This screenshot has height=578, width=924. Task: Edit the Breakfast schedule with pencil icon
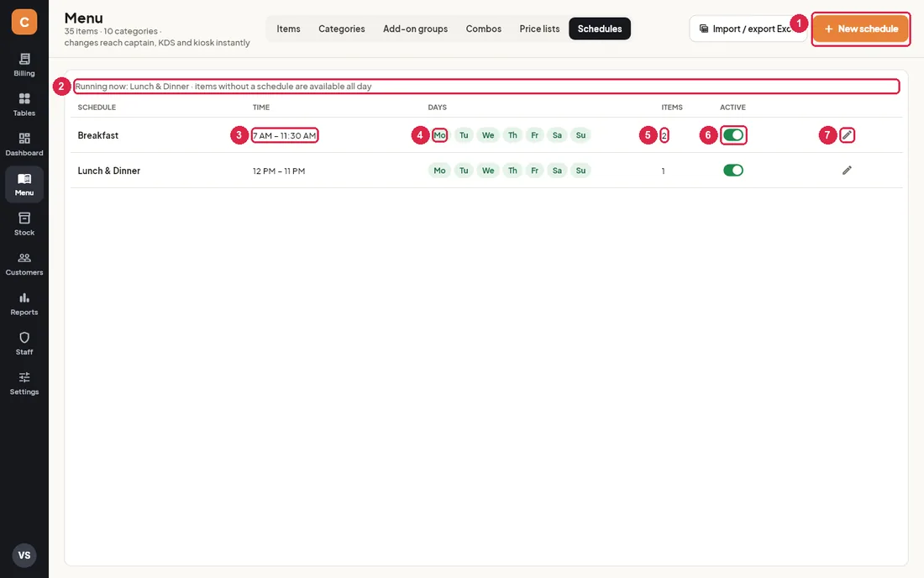(847, 135)
